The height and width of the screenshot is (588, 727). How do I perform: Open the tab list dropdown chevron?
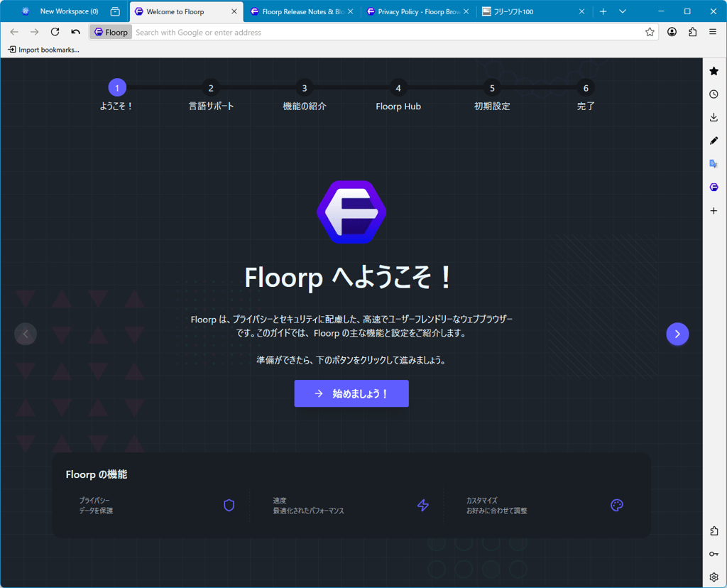pyautogui.click(x=622, y=11)
